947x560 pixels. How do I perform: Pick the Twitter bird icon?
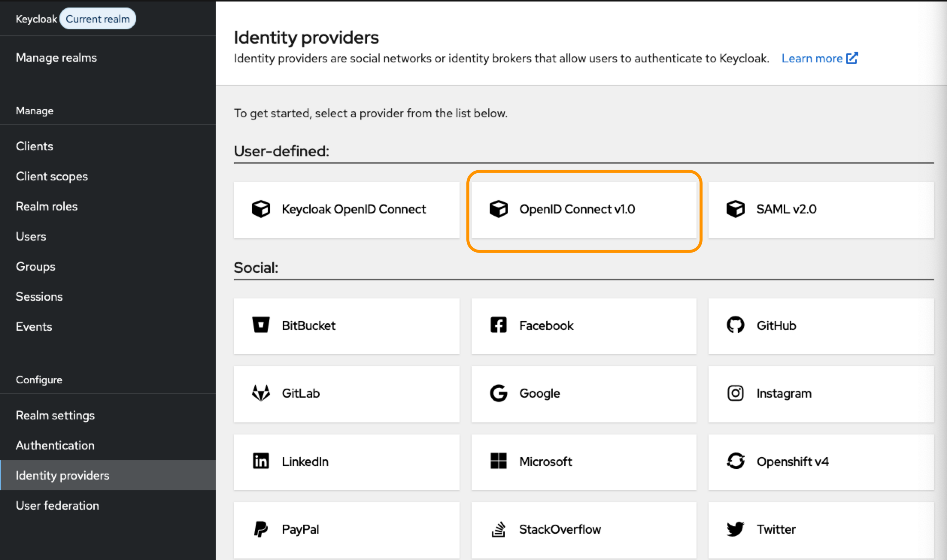point(735,529)
